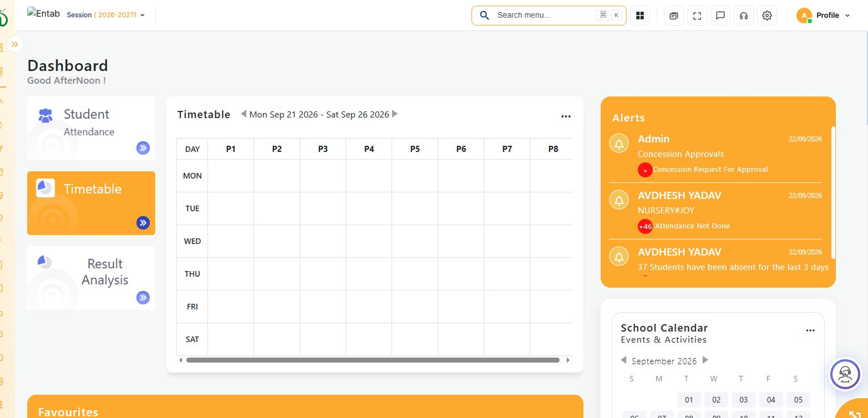Open the apps grid icon in header
Screen dimensions: 868x418
(639, 16)
